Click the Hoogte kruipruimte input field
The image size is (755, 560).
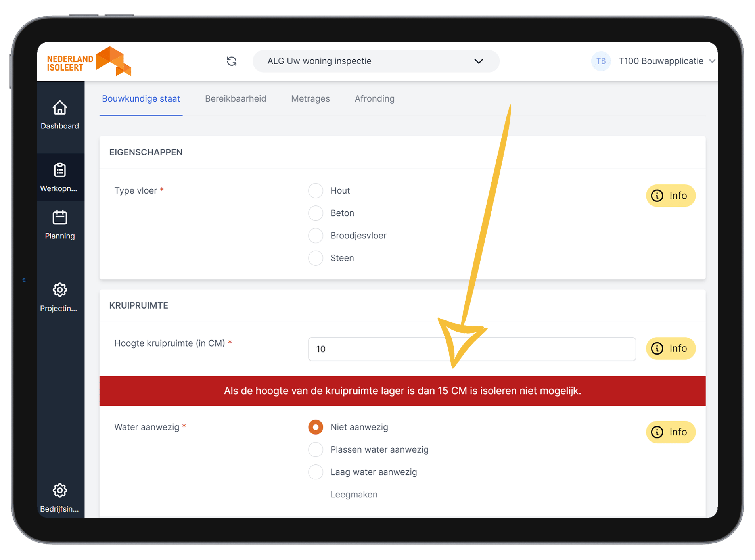(472, 349)
